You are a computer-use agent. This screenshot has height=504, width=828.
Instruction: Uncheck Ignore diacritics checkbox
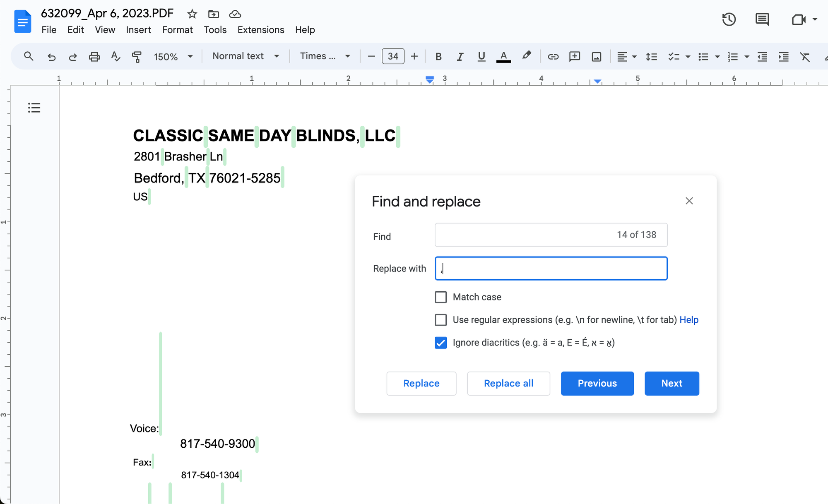pos(440,343)
